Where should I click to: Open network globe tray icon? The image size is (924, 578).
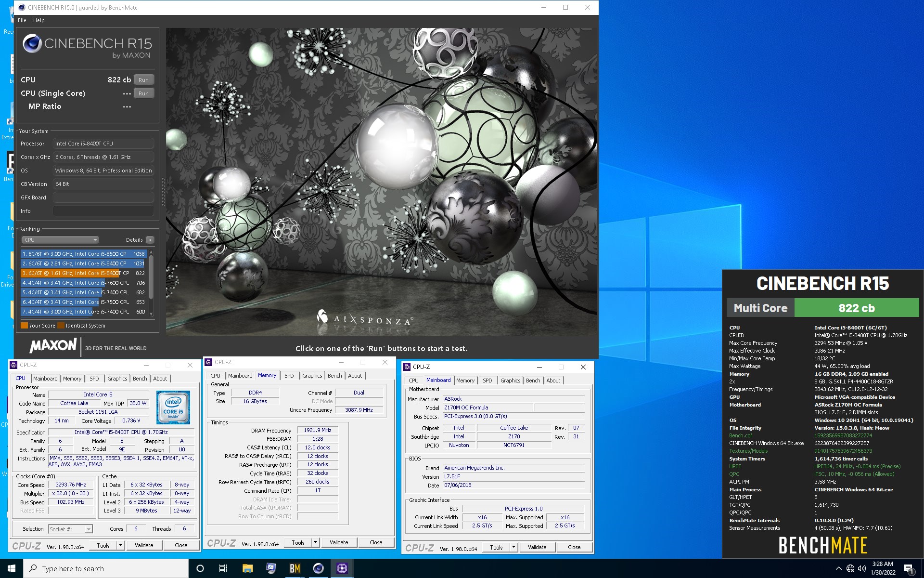tap(850, 568)
